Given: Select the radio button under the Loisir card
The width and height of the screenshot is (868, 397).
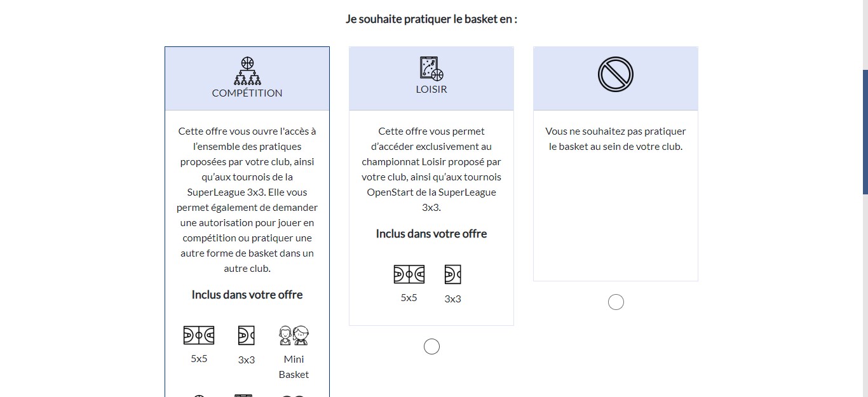Looking at the screenshot, I should click(x=431, y=346).
